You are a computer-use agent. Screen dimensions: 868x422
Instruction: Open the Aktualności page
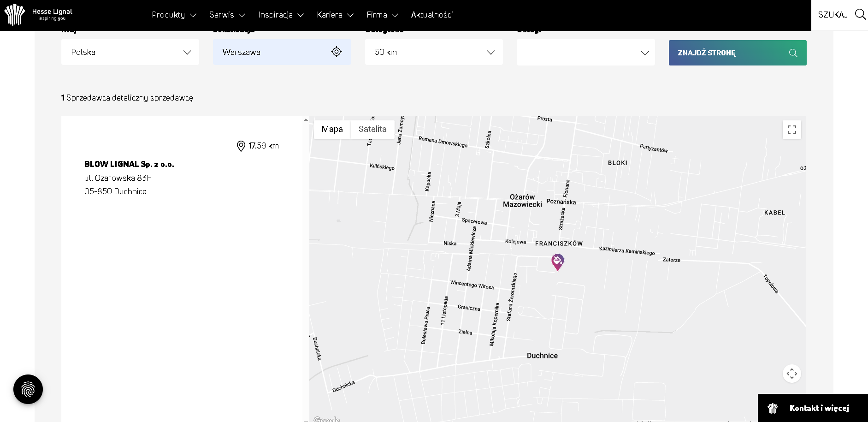431,15
